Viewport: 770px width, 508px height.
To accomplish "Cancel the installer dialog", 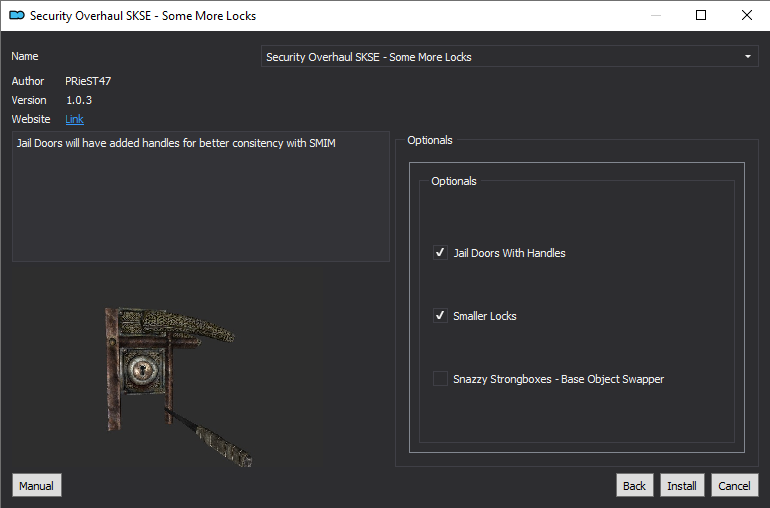I will [x=735, y=485].
